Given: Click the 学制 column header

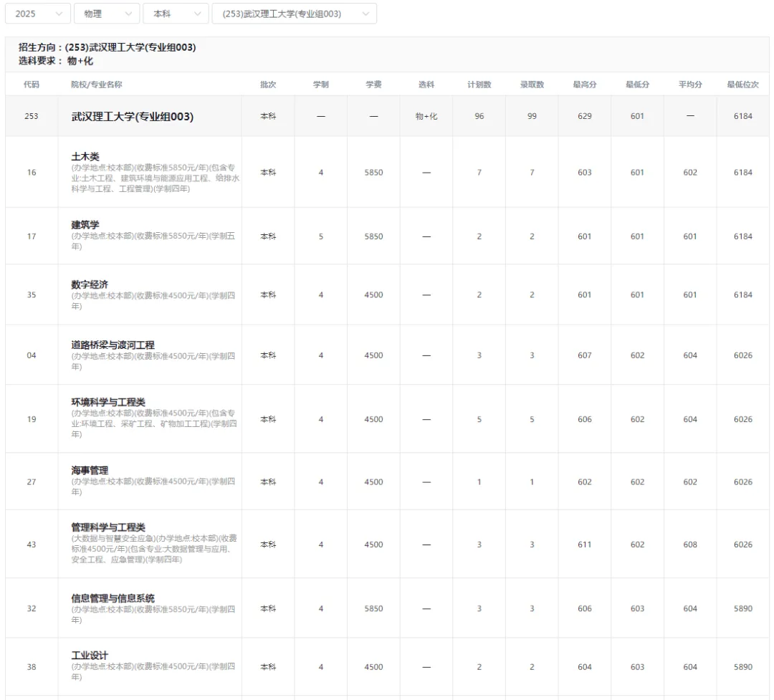Looking at the screenshot, I should [321, 85].
